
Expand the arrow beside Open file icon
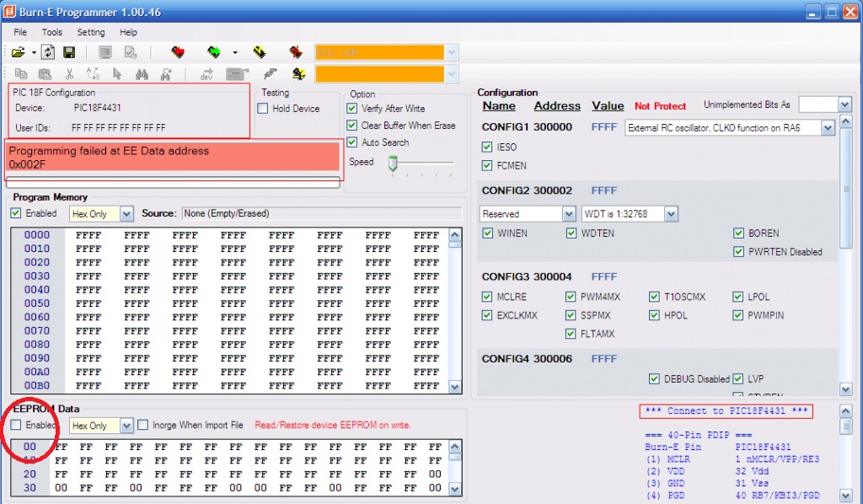click(34, 53)
